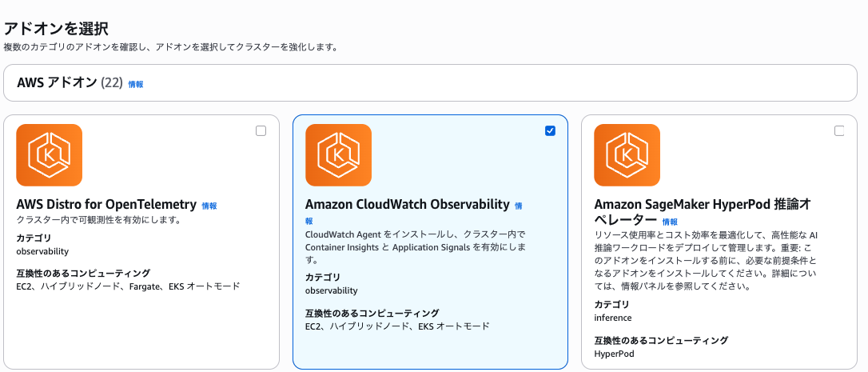Check the AWS Distro for OpenTelemetry checkbox
This screenshot has height=372, width=868.
coord(261,131)
